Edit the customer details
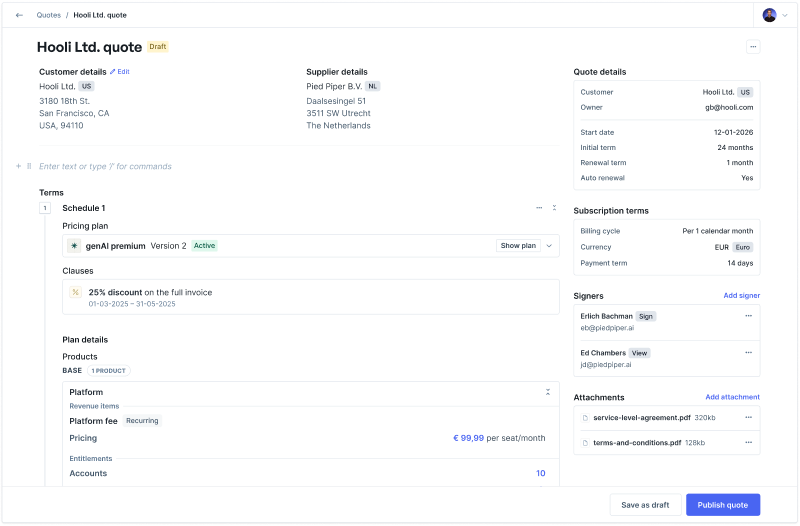 coord(120,72)
